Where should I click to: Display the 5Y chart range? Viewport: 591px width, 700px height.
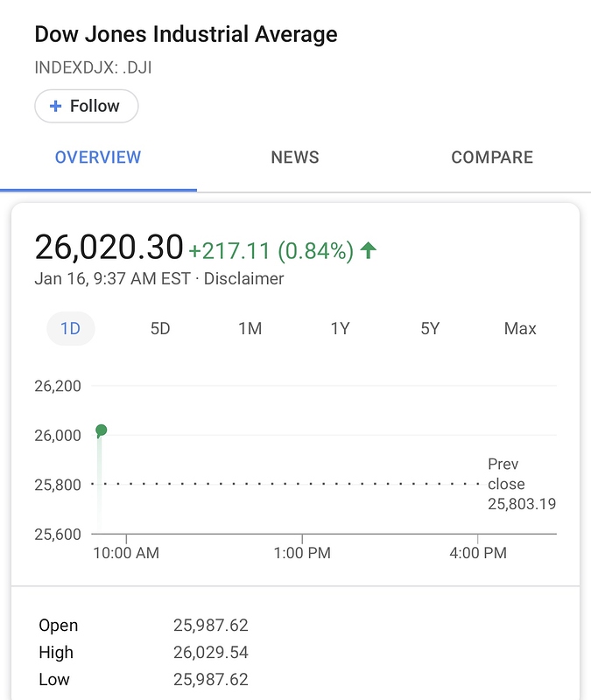(x=430, y=329)
